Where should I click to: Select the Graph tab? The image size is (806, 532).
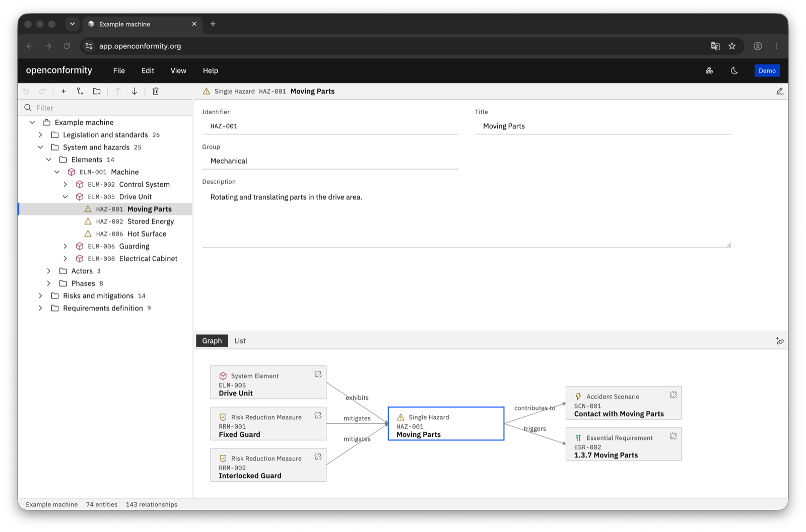(x=212, y=341)
